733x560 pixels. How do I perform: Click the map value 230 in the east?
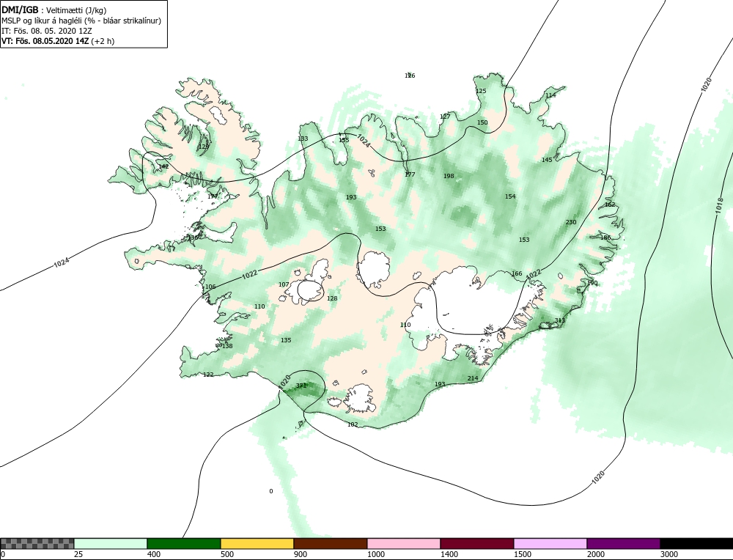point(571,222)
